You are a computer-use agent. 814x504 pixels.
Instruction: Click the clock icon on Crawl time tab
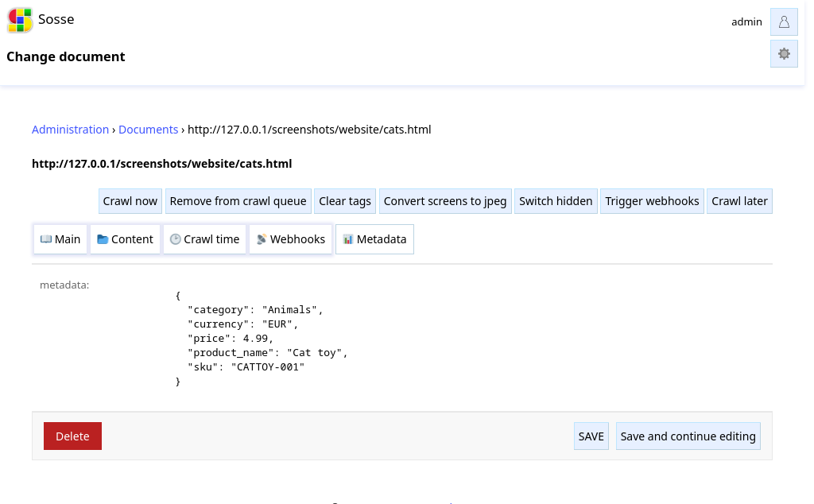click(176, 239)
